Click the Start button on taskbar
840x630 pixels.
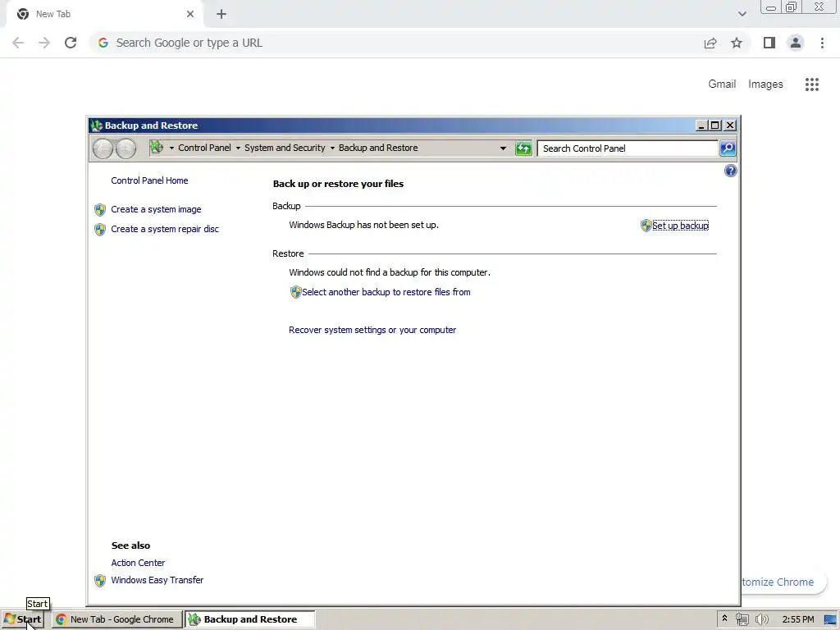click(22, 619)
